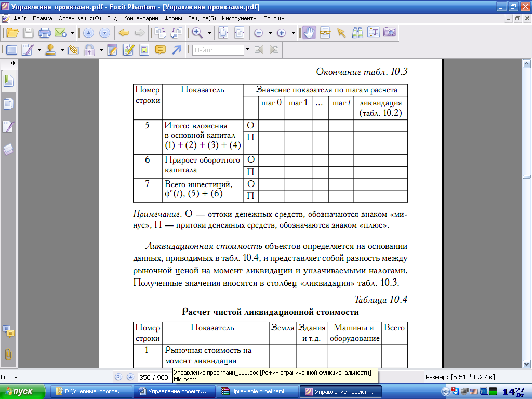Image resolution: width=532 pixels, height=399 pixels.
Task: Add a note with the yellow comment bubble icon
Action: coord(160,50)
